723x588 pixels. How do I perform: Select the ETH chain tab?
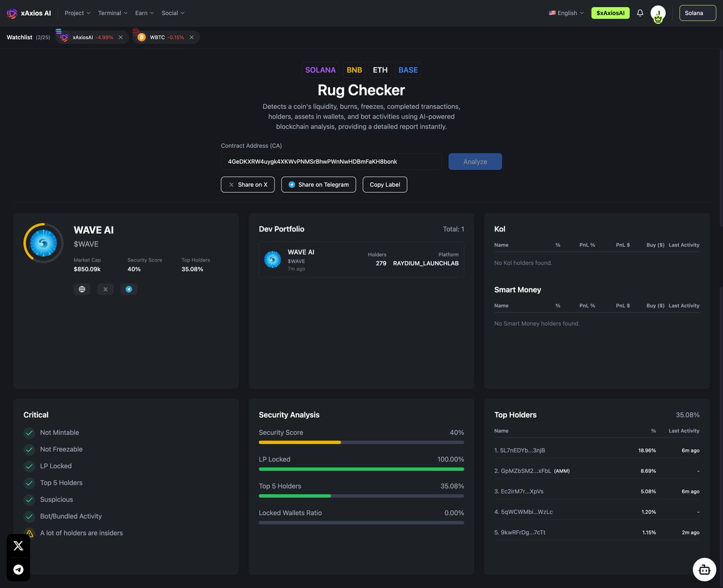coord(380,70)
